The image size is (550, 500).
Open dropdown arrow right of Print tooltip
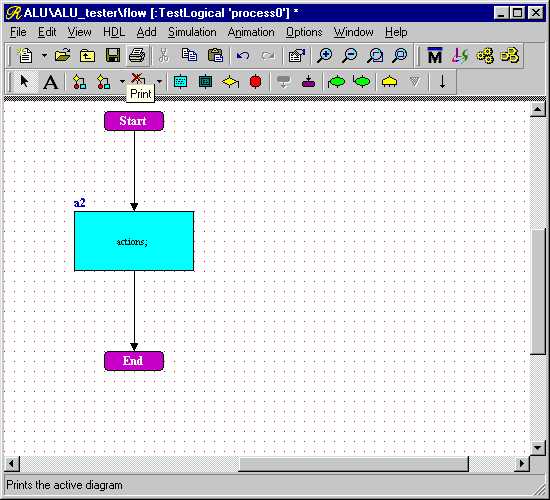tap(159, 82)
